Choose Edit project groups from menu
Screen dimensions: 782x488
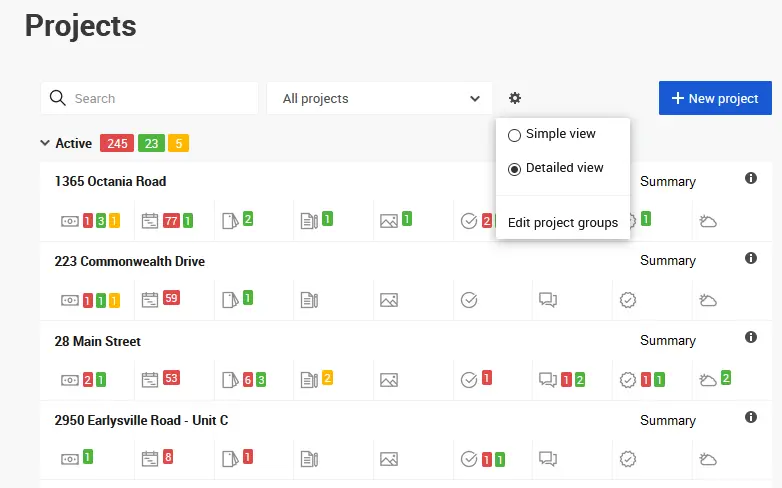click(x=562, y=222)
